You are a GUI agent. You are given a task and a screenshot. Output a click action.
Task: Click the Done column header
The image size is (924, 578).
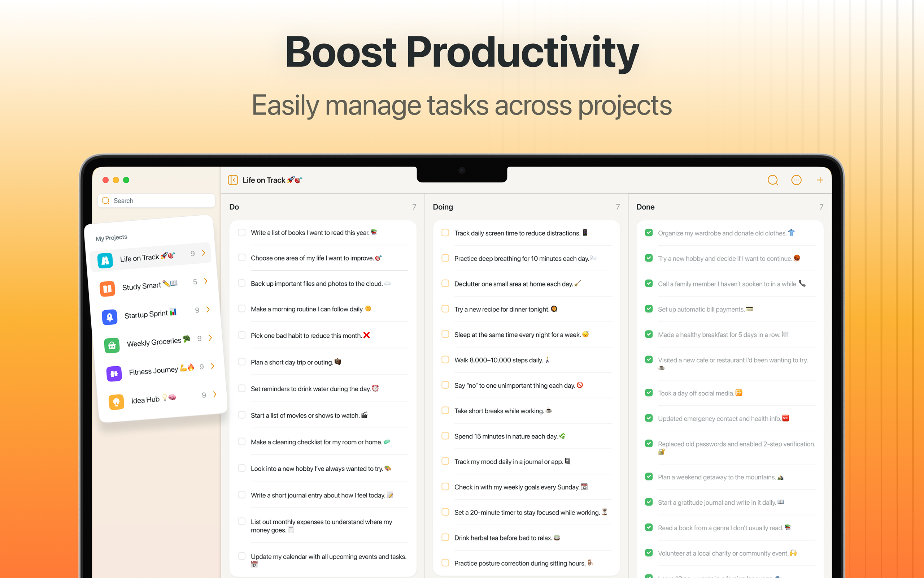coord(645,207)
